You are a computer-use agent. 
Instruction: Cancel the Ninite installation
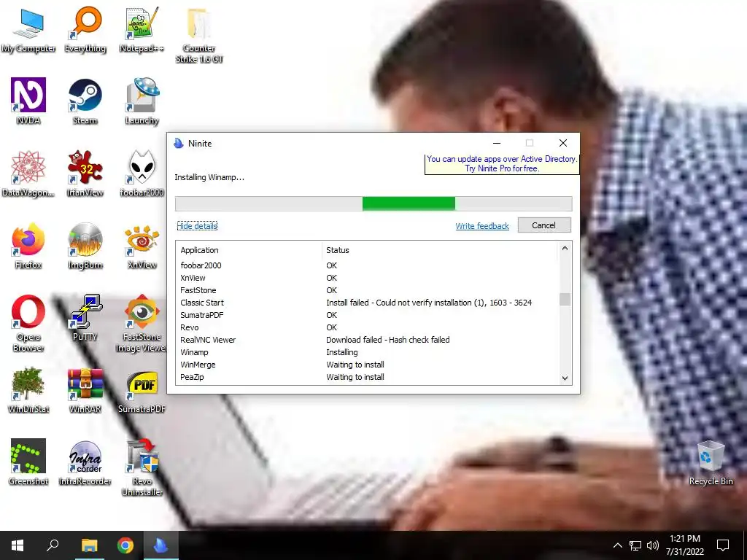544,225
